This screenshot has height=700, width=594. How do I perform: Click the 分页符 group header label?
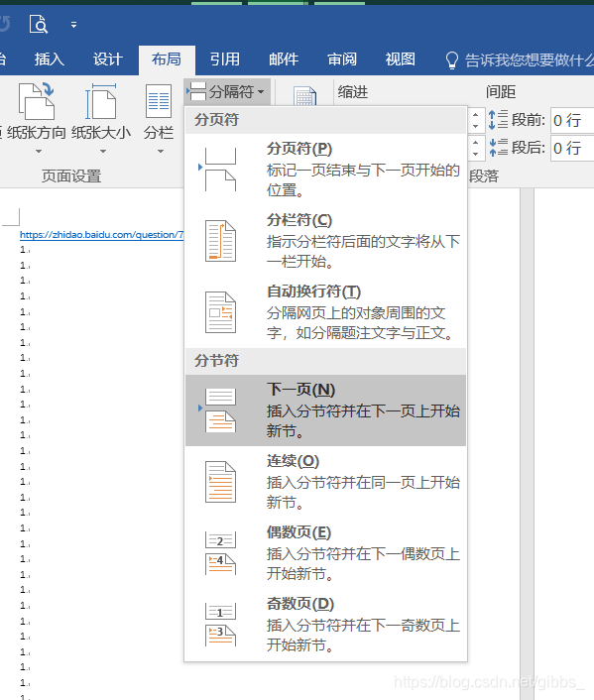point(216,119)
